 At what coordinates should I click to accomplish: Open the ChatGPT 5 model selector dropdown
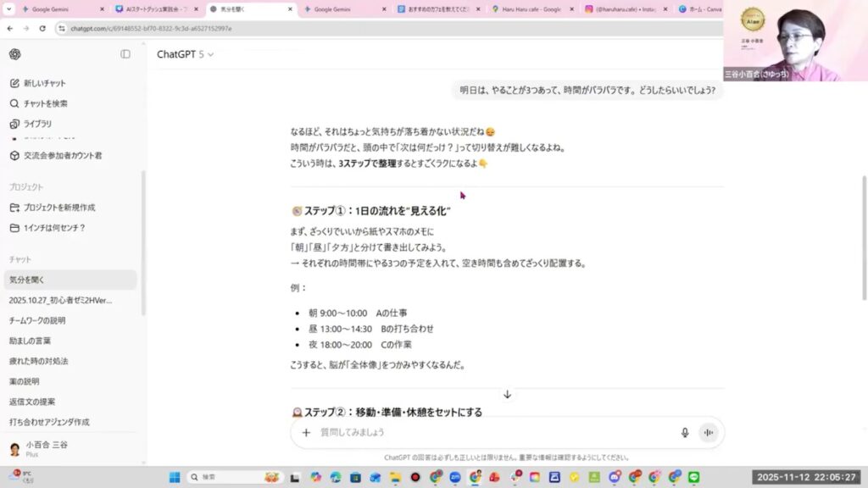185,54
